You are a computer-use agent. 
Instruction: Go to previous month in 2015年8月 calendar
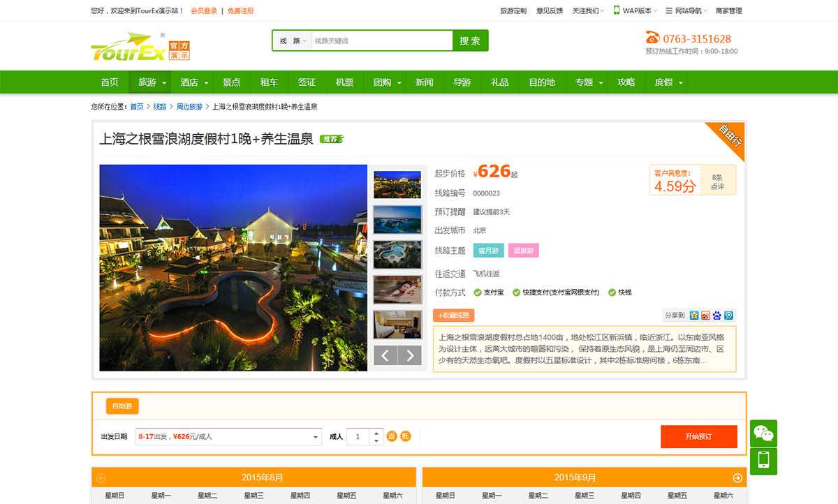pos(101,477)
